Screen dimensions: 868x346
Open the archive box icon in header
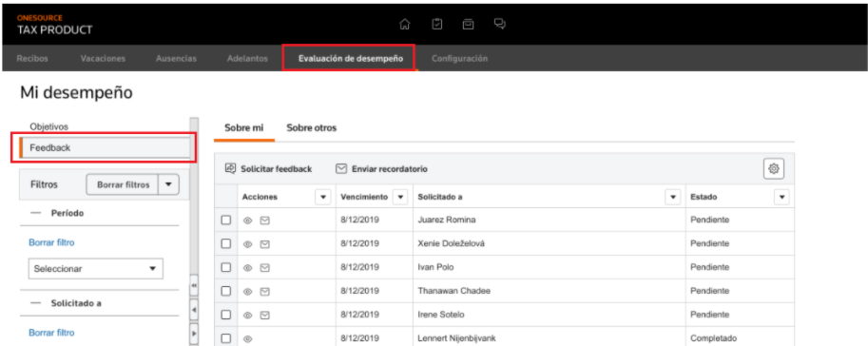coord(469,25)
